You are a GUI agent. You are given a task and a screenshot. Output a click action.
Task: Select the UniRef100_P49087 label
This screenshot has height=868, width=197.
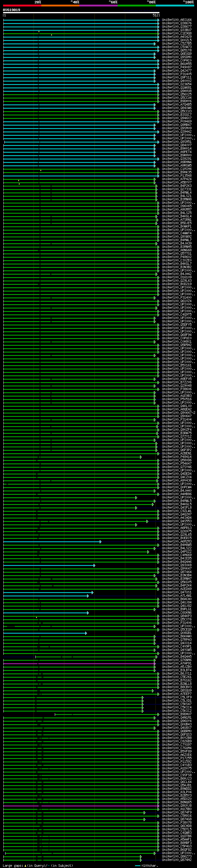coord(177,67)
